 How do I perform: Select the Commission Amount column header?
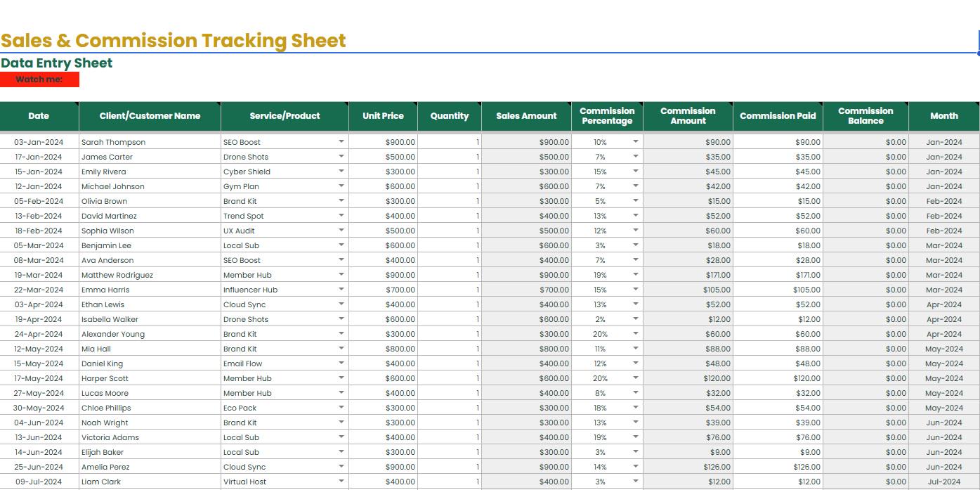(688, 116)
